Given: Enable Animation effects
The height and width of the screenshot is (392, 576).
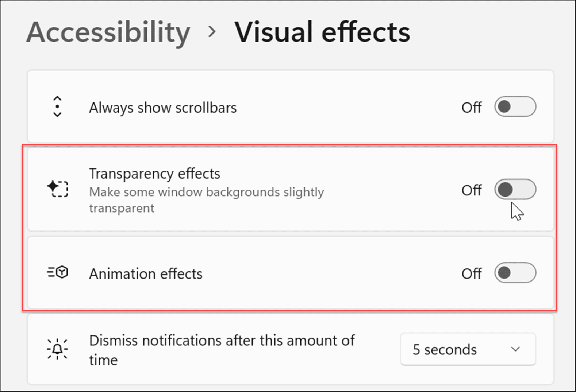Looking at the screenshot, I should tap(515, 273).
